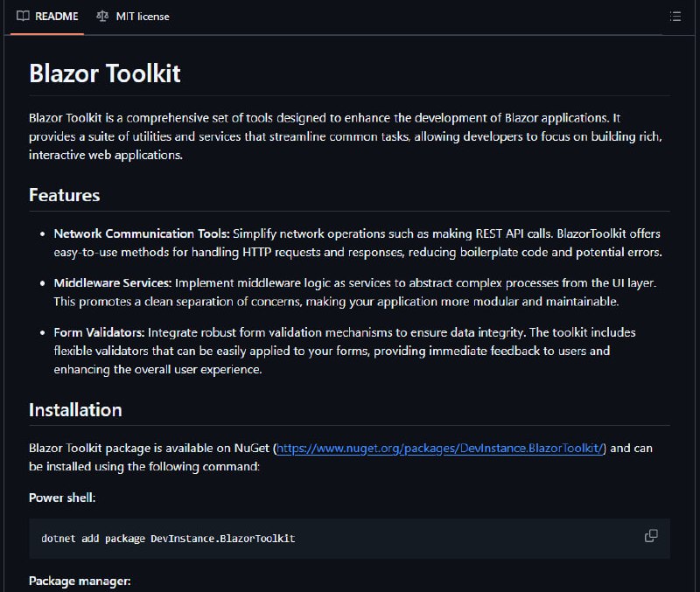
Task: Click the Form Validators bullet title
Action: (99, 332)
